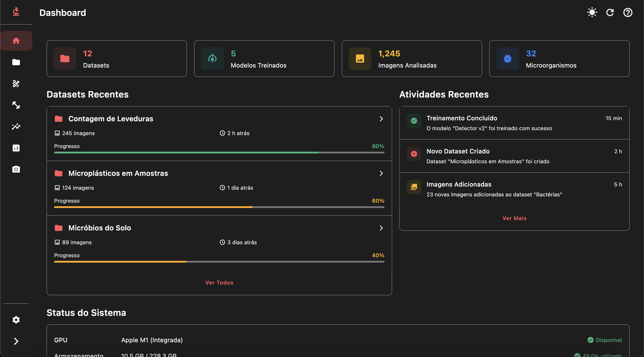Click the Microorganismos bug icon
Image resolution: width=644 pixels, height=357 pixels.
(508, 59)
